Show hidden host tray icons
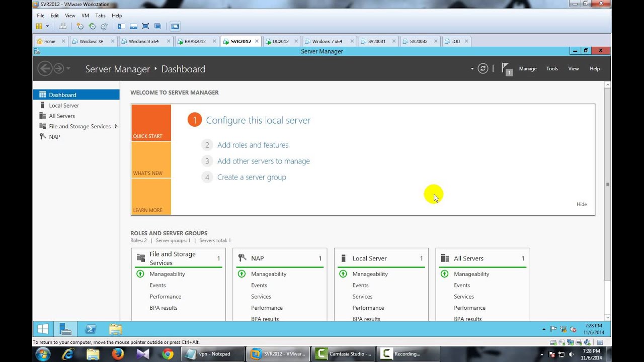 (542, 354)
